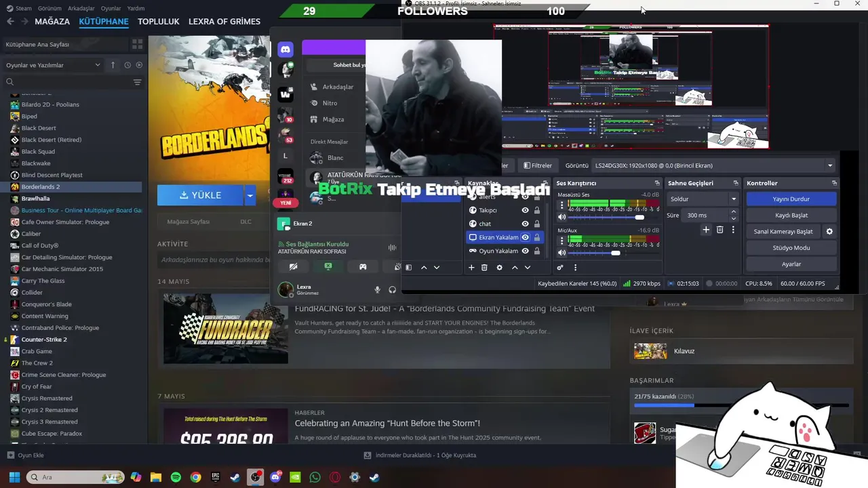This screenshot has height=488, width=868.
Task: Open source properties gear in OBS Sources
Action: click(x=500, y=268)
